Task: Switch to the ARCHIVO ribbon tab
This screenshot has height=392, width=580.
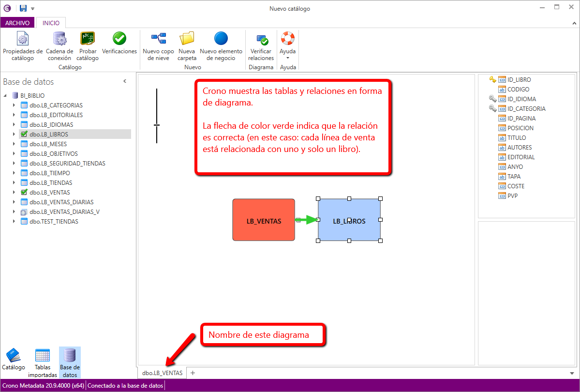Action: coord(17,23)
